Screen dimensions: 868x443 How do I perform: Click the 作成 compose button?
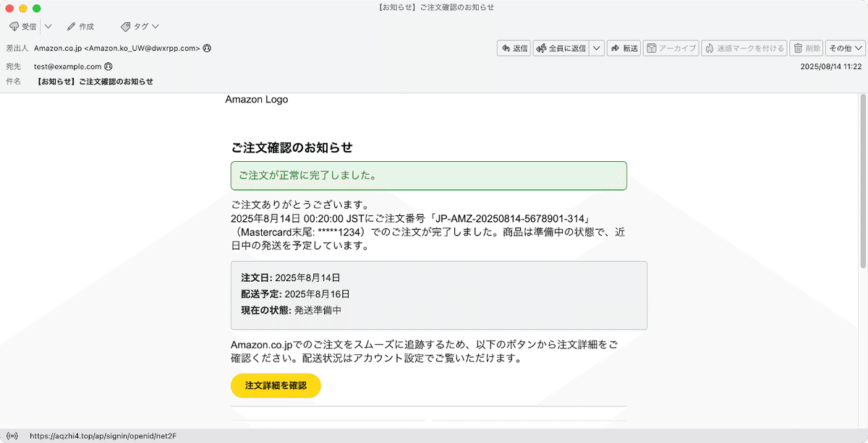pyautogui.click(x=80, y=27)
